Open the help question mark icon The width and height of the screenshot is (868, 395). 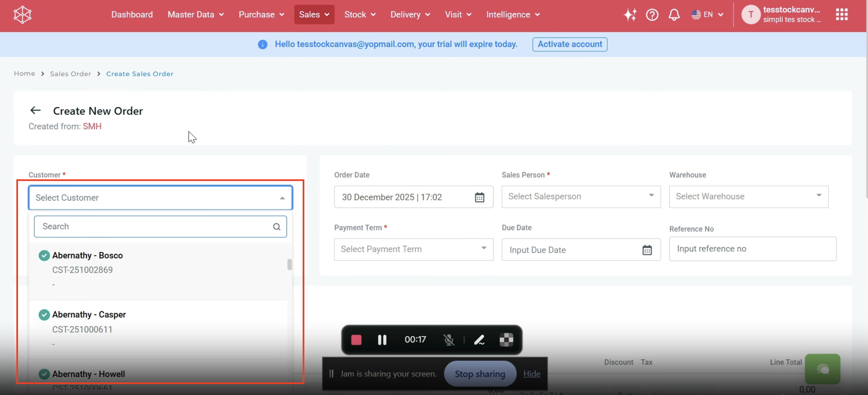pyautogui.click(x=652, y=15)
